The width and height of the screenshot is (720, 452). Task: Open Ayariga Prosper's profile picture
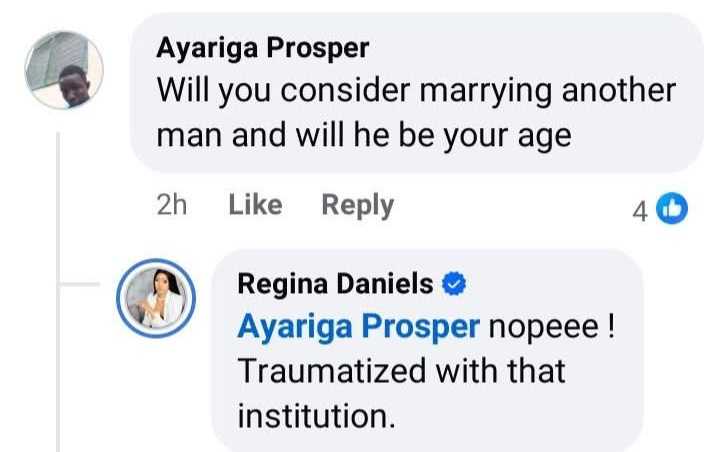click(64, 71)
